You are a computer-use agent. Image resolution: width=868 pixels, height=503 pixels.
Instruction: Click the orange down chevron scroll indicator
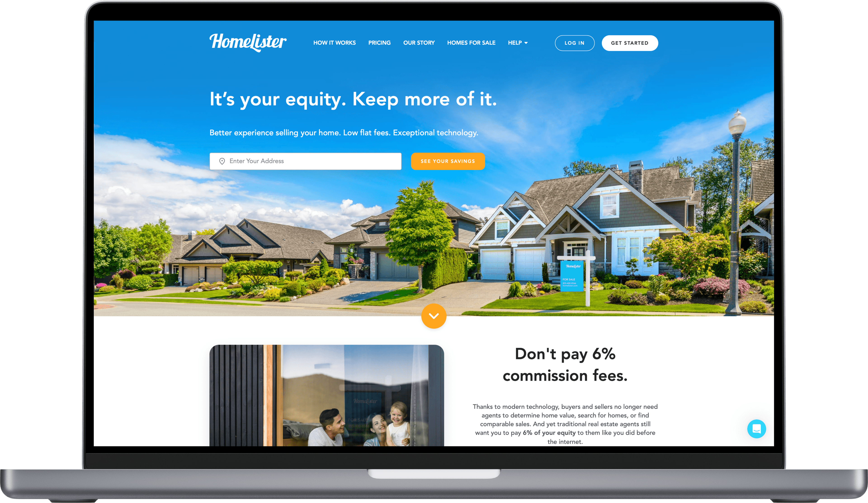(x=434, y=316)
